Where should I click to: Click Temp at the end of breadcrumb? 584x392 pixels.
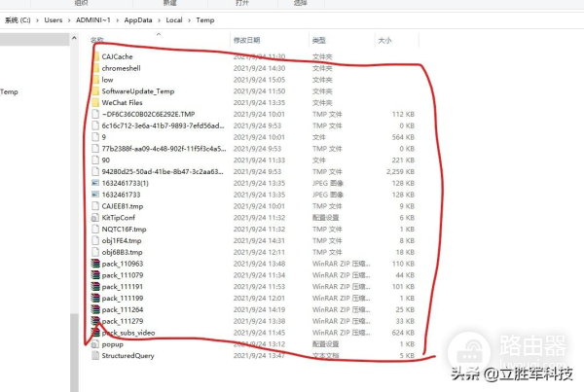(205, 20)
